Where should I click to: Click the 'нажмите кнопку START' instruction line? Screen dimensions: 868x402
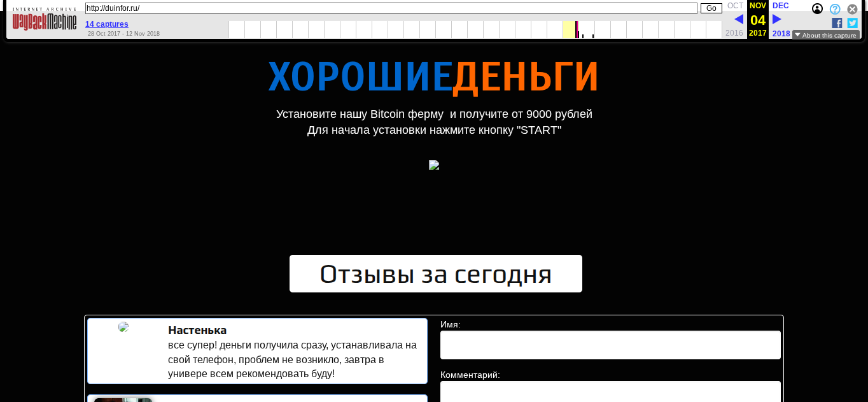click(x=434, y=130)
